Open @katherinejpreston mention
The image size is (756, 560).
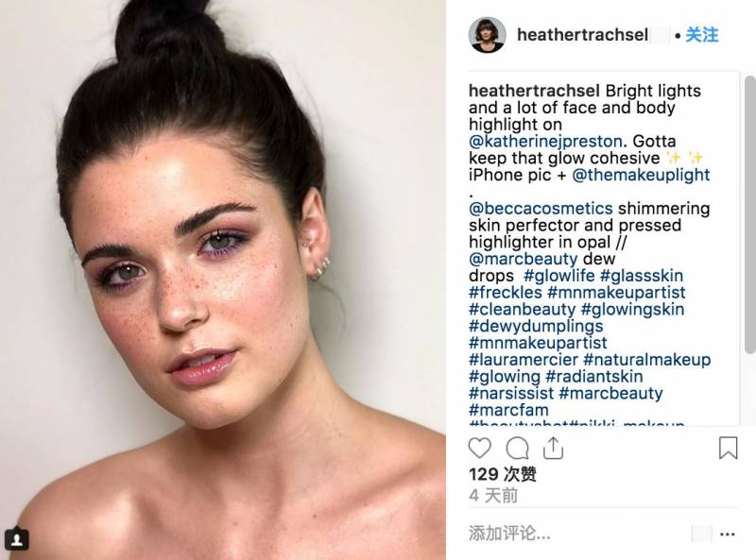point(545,142)
